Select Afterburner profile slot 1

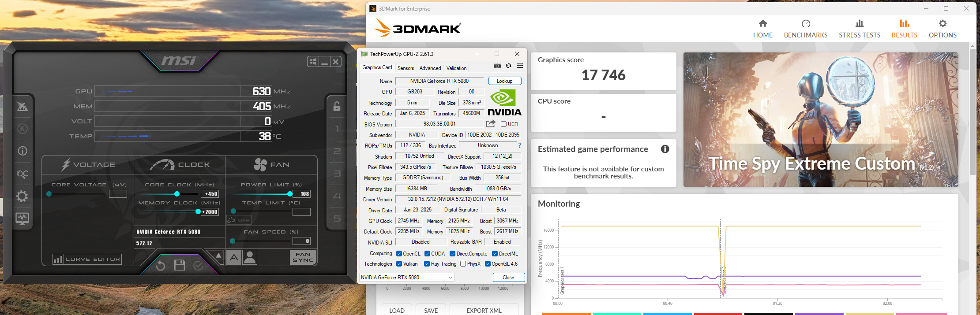coord(337,129)
